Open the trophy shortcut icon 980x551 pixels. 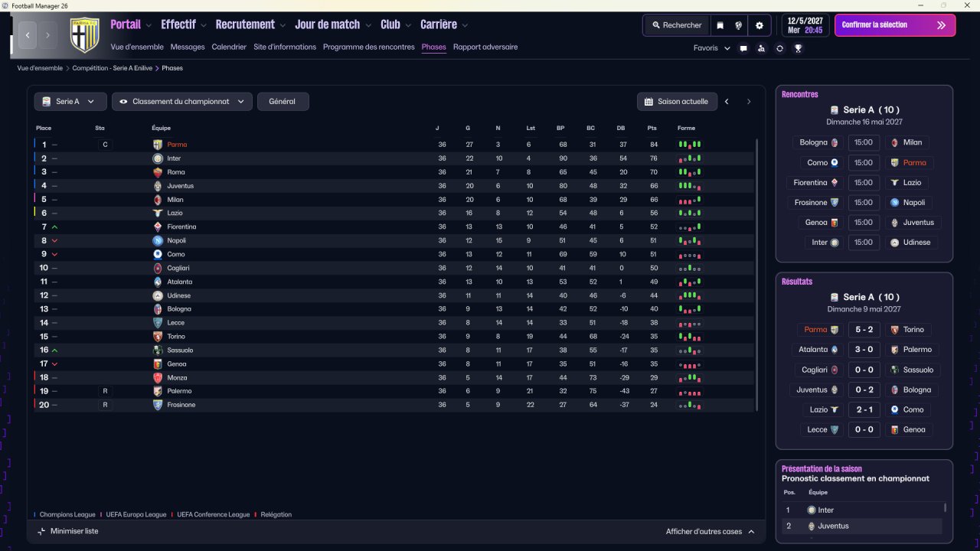798,48
